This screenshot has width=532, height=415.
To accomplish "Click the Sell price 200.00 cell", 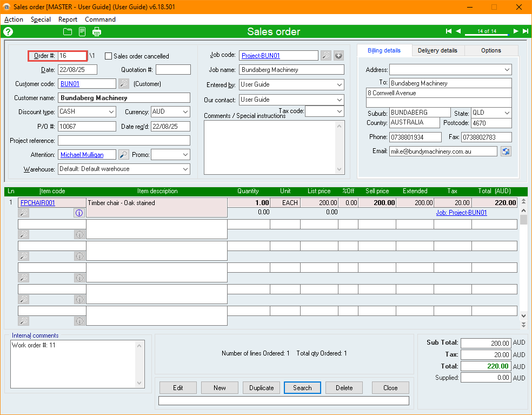I will (377, 203).
